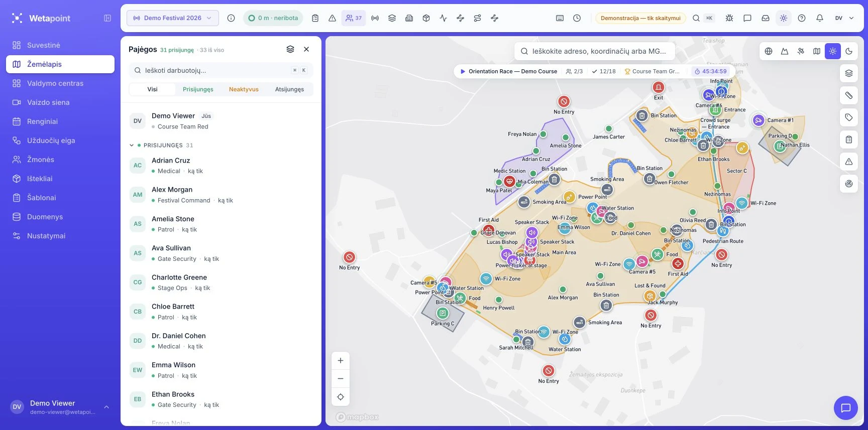Open help question mark icon

click(802, 18)
